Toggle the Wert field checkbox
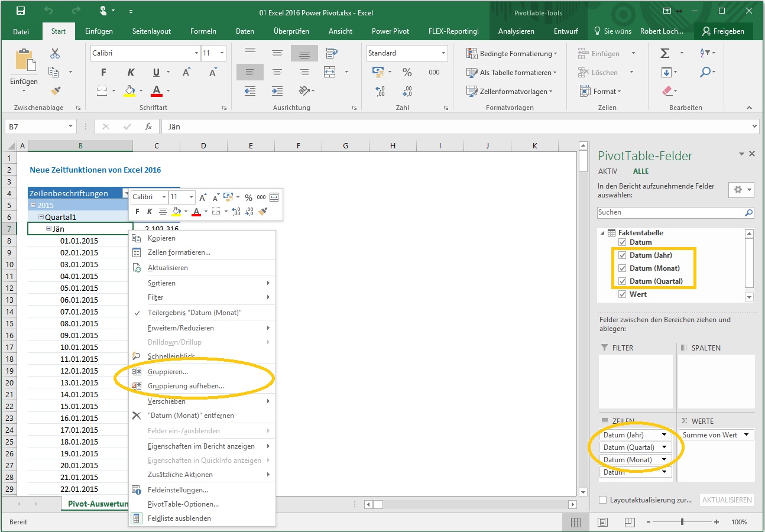 point(623,293)
